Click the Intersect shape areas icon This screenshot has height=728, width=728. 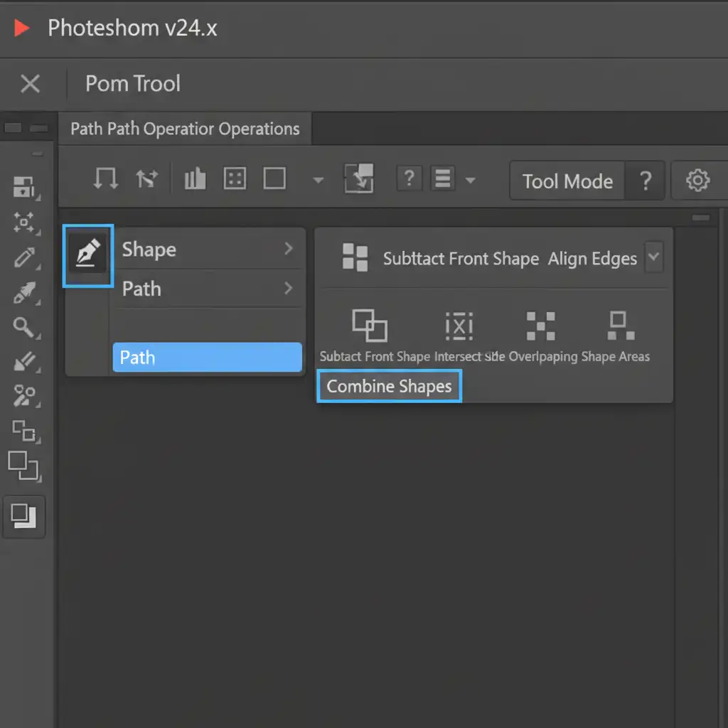click(x=459, y=326)
